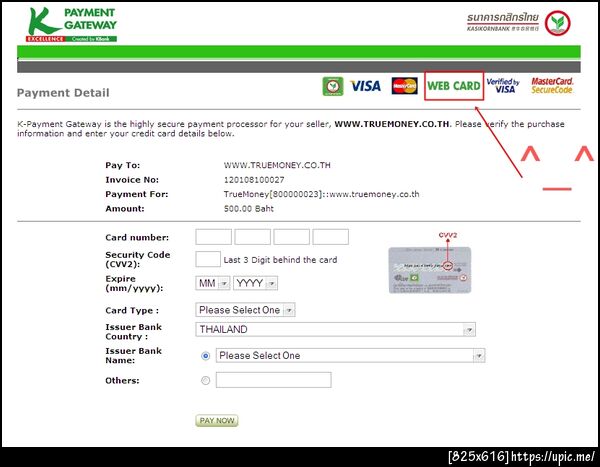Click the first card number field
The image size is (600, 467).
(214, 237)
